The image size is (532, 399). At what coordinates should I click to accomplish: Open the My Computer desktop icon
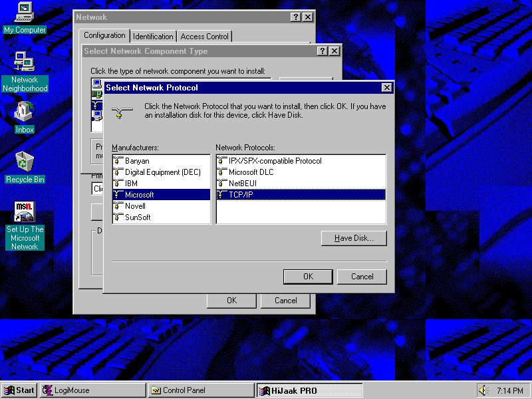[25, 12]
